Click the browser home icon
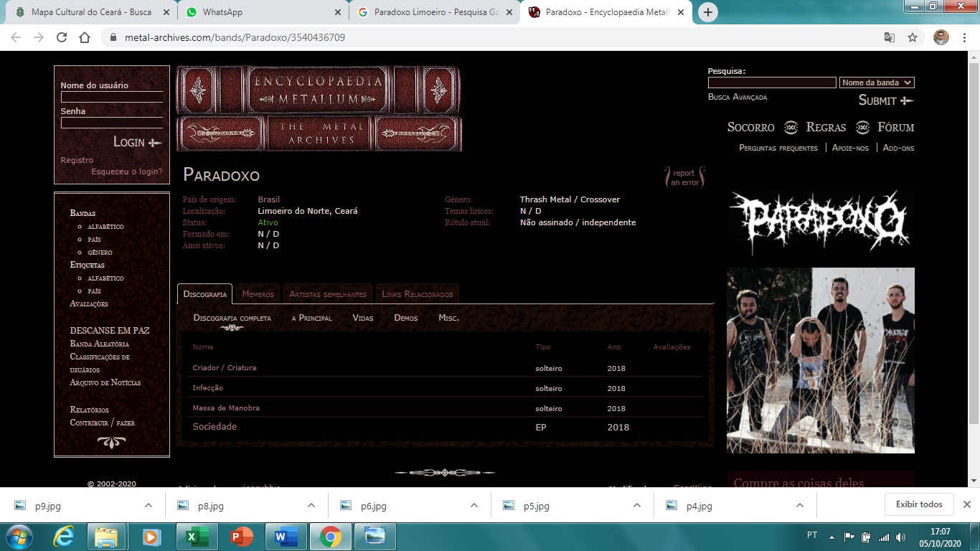Screen dimensions: 980x551 85,37
